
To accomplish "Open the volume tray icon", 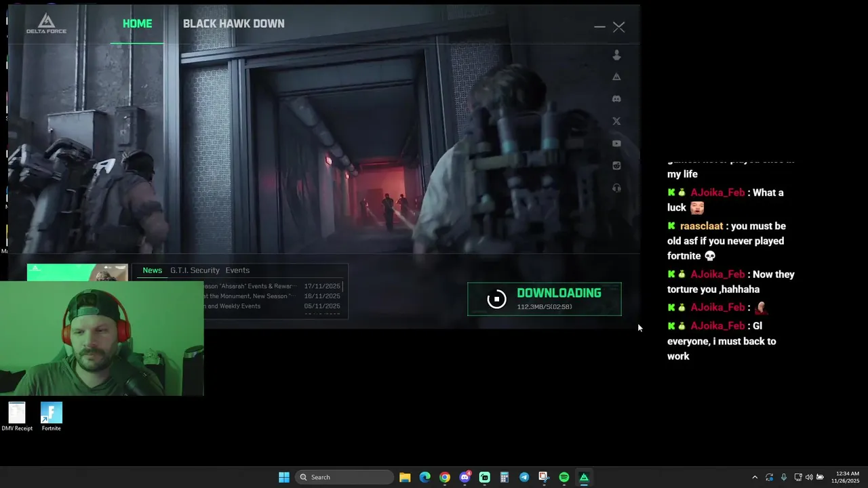I will point(809,477).
